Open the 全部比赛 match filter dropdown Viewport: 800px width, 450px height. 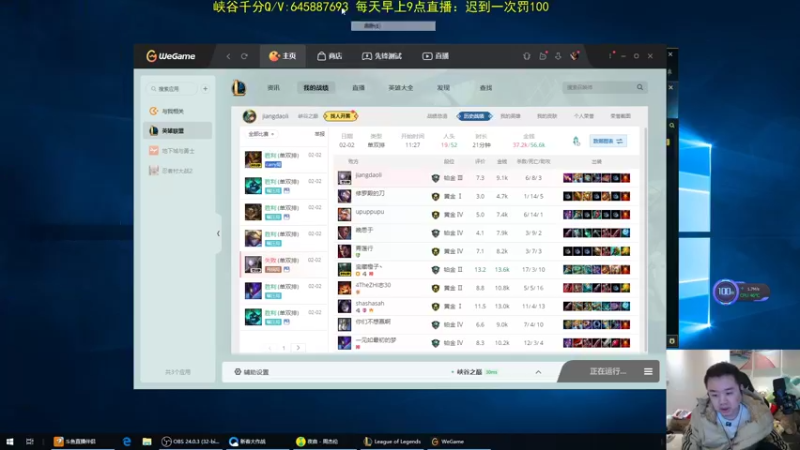261,134
